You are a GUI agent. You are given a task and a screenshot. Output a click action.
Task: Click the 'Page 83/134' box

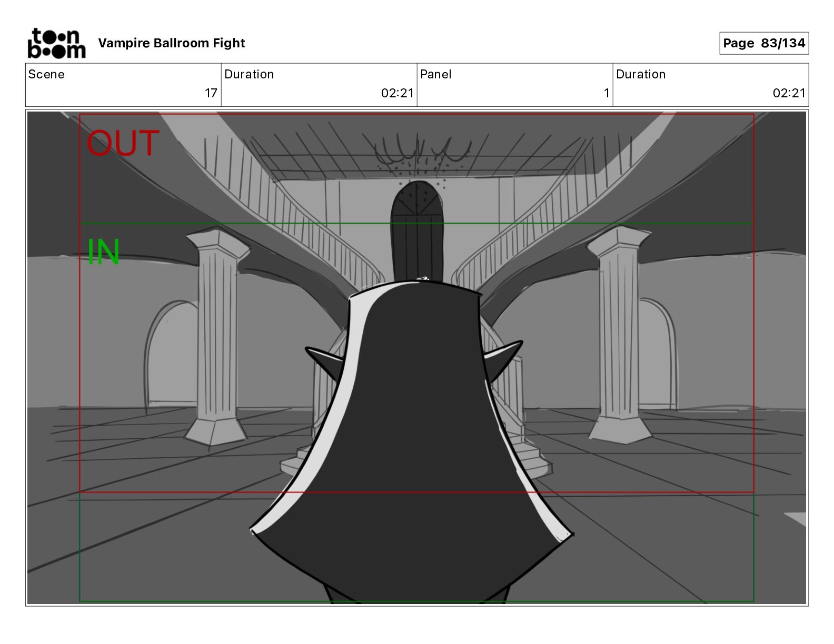(764, 43)
